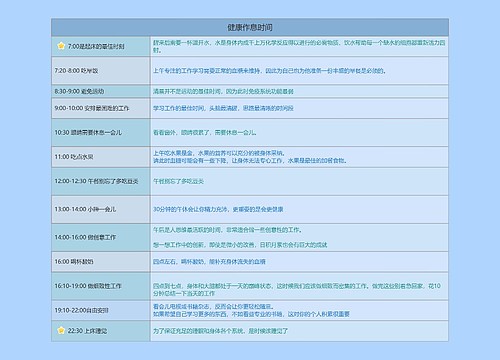Select the description in the 9:00-10:00 row
The image size is (500, 360).
coord(223,108)
